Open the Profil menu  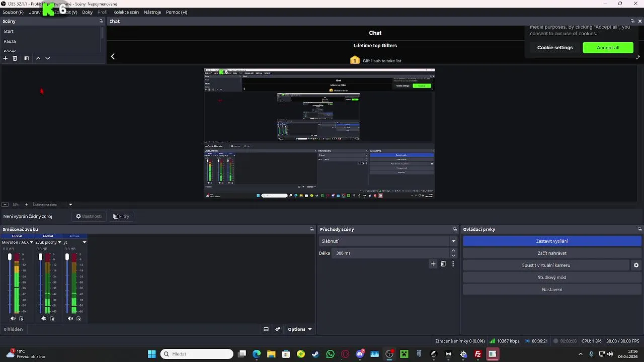(x=103, y=12)
